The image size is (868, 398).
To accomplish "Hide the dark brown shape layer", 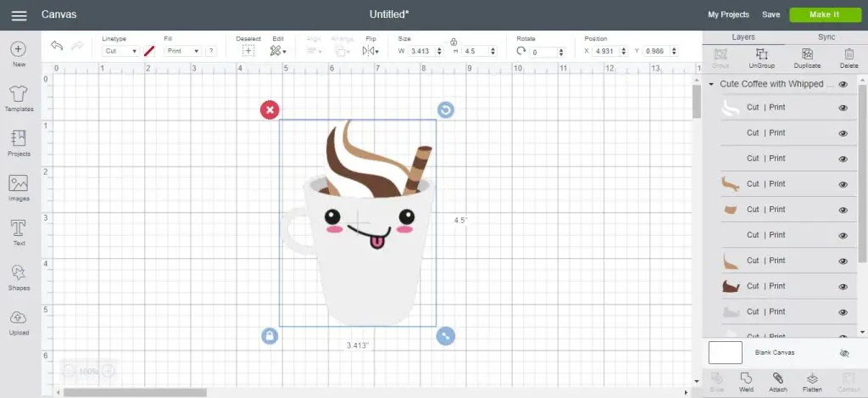I will click(843, 287).
